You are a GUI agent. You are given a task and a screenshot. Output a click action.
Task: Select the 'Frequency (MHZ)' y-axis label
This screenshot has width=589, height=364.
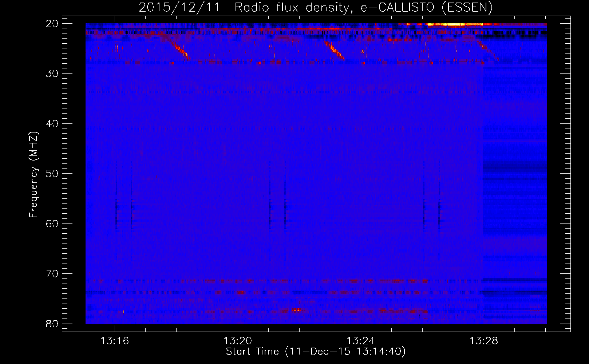click(33, 175)
